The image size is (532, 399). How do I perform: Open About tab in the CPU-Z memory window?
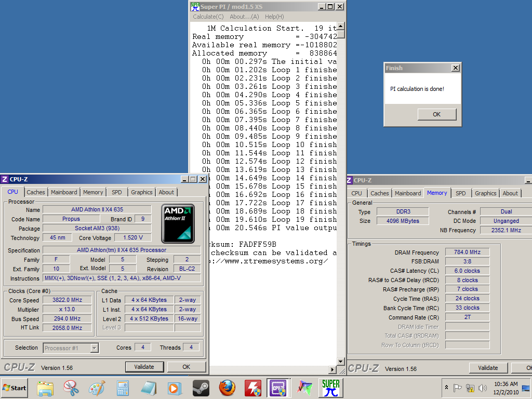510,193
